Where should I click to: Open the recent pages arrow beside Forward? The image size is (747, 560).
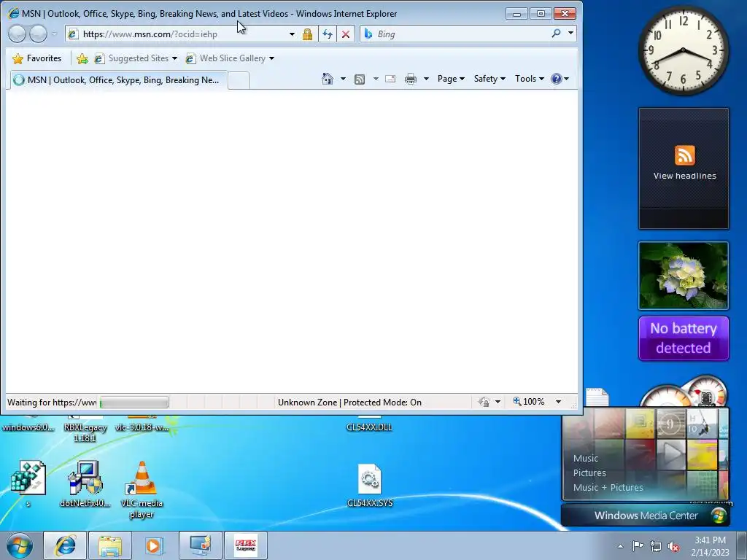click(54, 34)
